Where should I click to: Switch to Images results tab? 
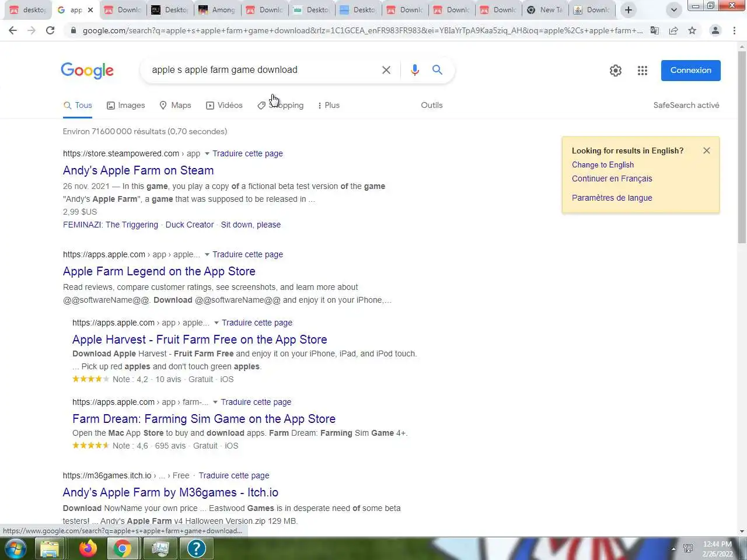pos(125,105)
